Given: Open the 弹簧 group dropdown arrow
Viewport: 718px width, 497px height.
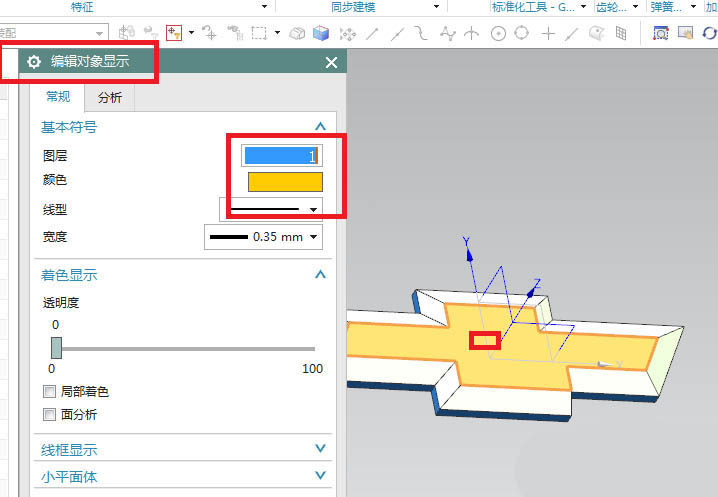Looking at the screenshot, I should coord(693,6).
